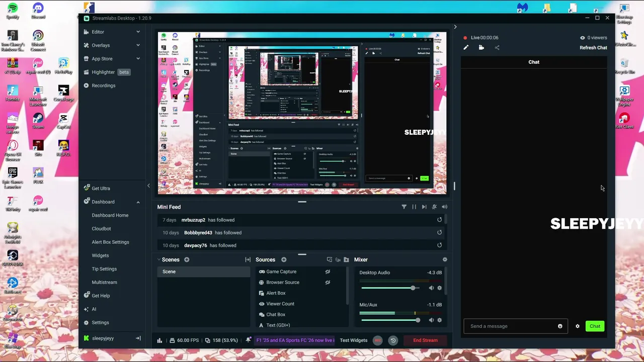Viewport: 644px width, 362px height.
Task: Show the hidden Game Capture source
Action: coord(328,271)
